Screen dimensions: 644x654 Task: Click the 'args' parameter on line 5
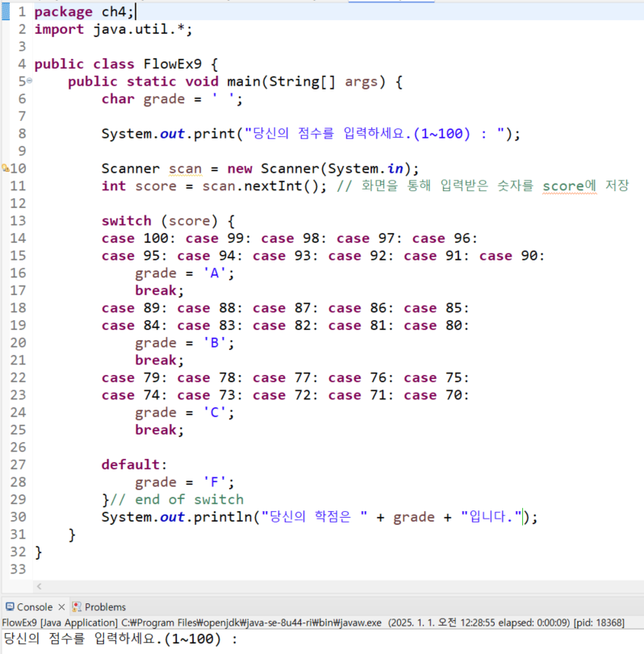361,81
